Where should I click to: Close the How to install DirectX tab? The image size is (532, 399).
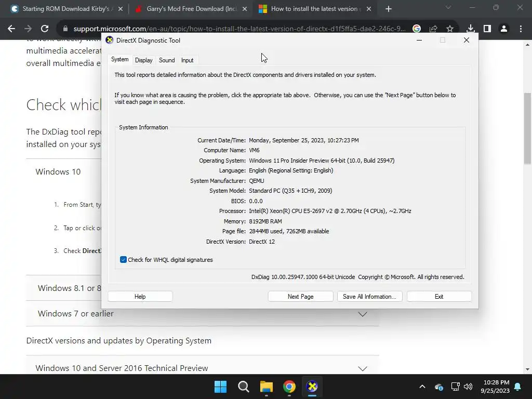click(x=369, y=9)
